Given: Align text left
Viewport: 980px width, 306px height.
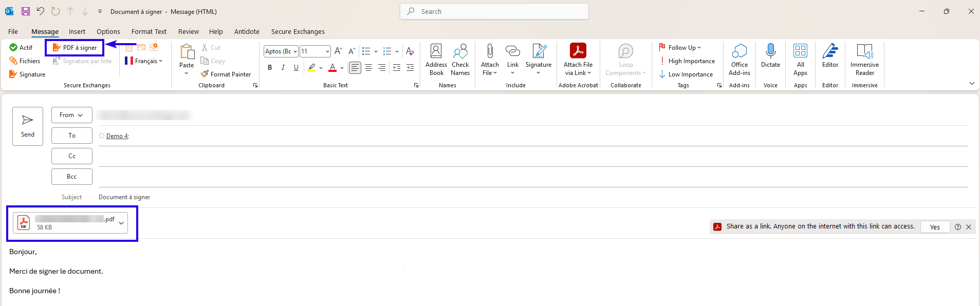Looking at the screenshot, I should [x=355, y=68].
